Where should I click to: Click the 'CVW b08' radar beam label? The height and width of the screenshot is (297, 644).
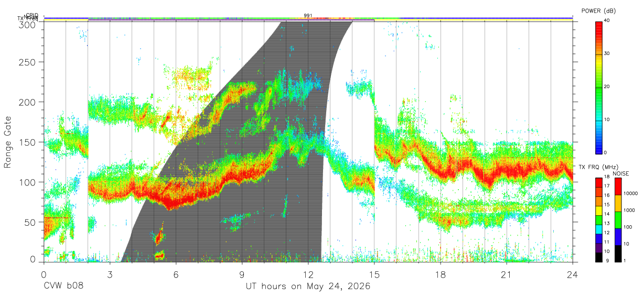pyautogui.click(x=63, y=287)
